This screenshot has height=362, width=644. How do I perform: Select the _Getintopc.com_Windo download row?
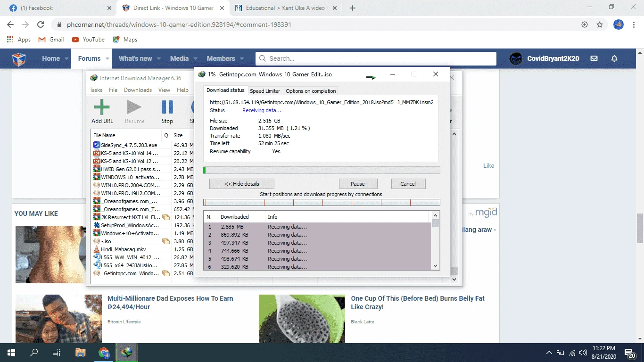click(x=142, y=273)
